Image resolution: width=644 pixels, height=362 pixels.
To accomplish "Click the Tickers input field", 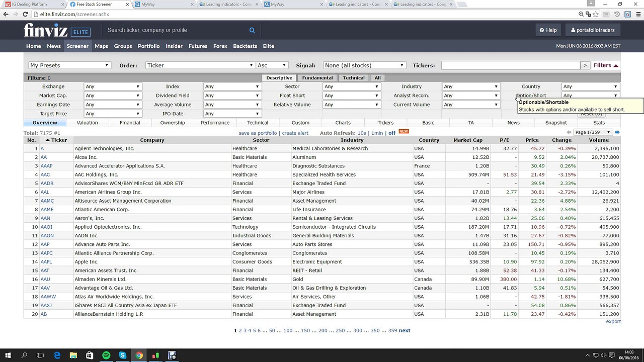I will point(510,65).
